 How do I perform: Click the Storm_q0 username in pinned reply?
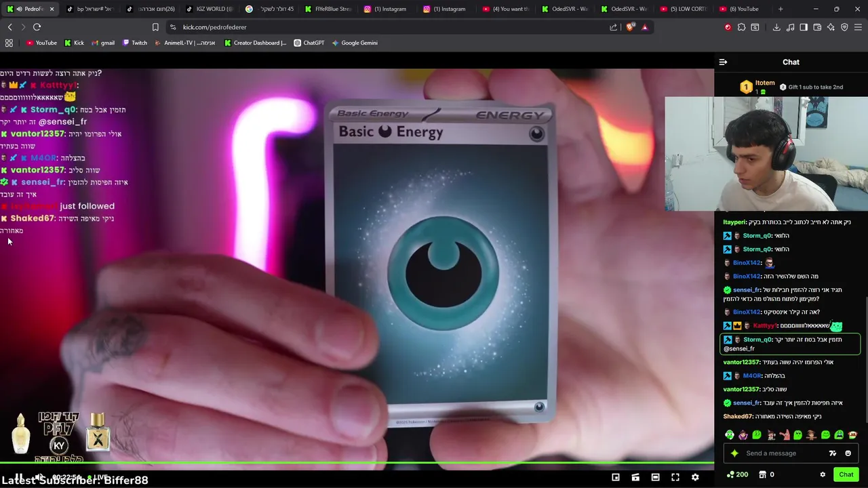click(757, 340)
